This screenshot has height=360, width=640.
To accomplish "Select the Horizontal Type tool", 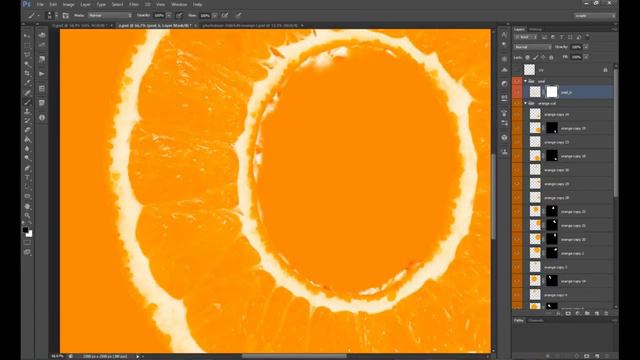I will point(27,177).
